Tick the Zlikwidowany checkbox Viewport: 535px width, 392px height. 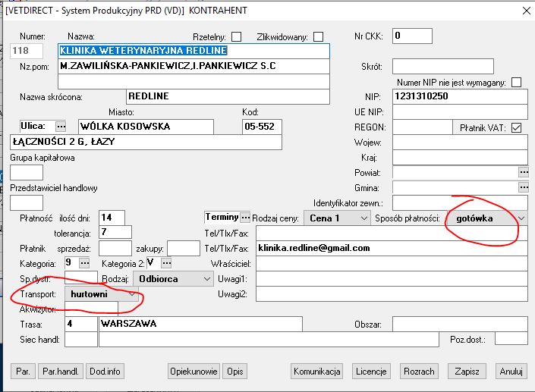(318, 36)
